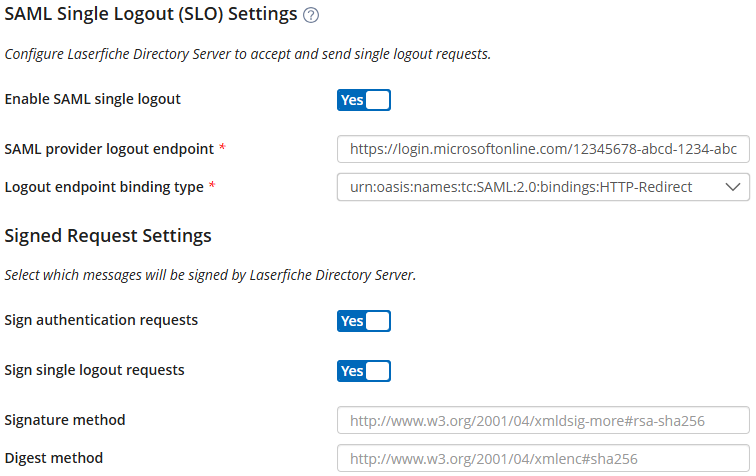Click the red asterisk beside binding type
This screenshot has width=756, height=476.
point(212,185)
